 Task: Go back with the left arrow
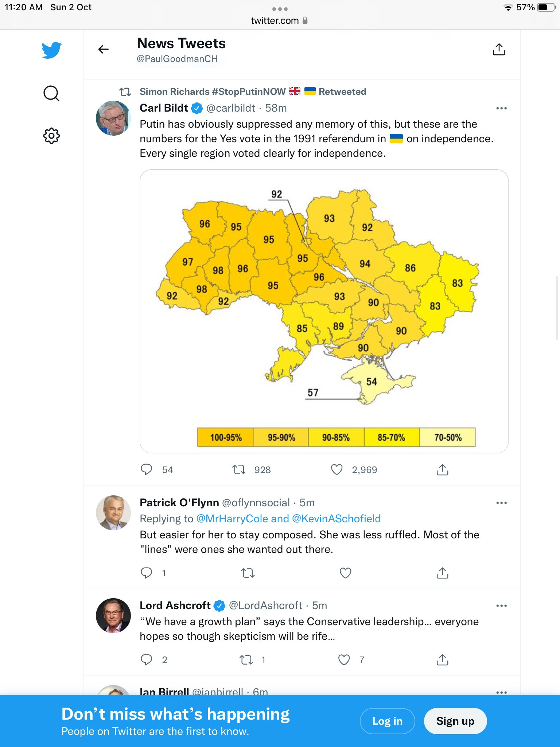(104, 49)
